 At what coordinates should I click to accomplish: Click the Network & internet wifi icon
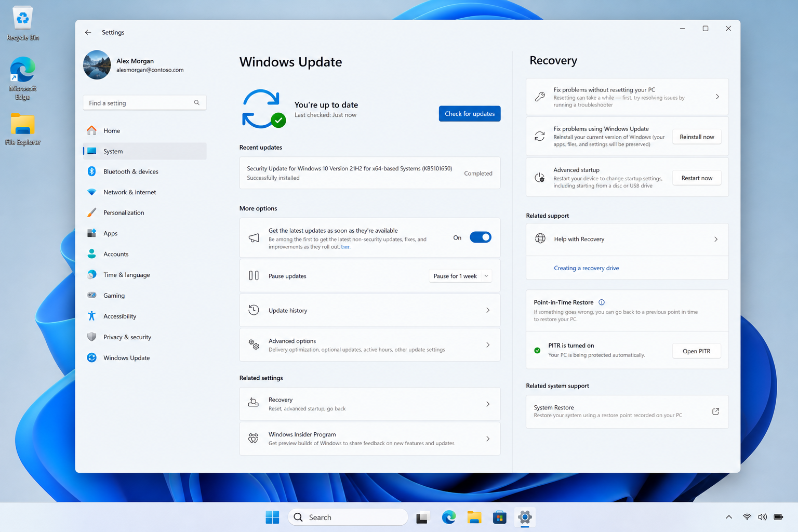(x=91, y=192)
